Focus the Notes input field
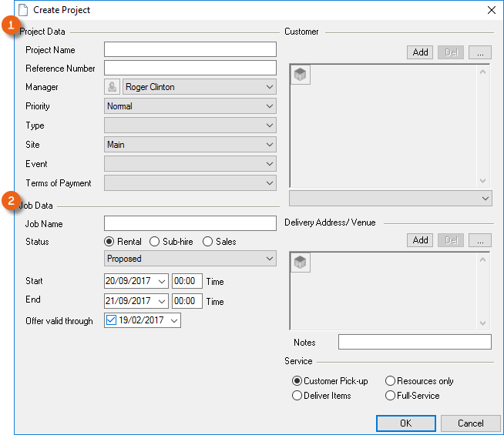The image size is (504, 435). pyautogui.click(x=414, y=342)
